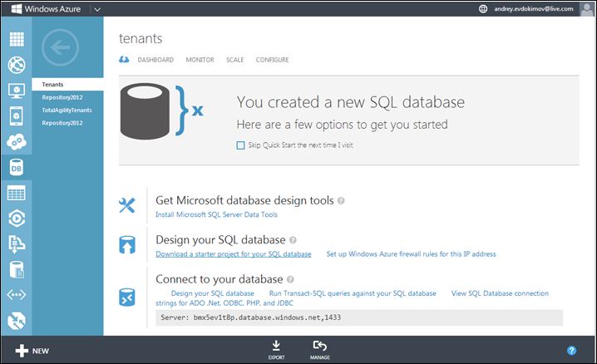Open the All Items grid icon
This screenshot has width=597, height=364.
click(16, 39)
